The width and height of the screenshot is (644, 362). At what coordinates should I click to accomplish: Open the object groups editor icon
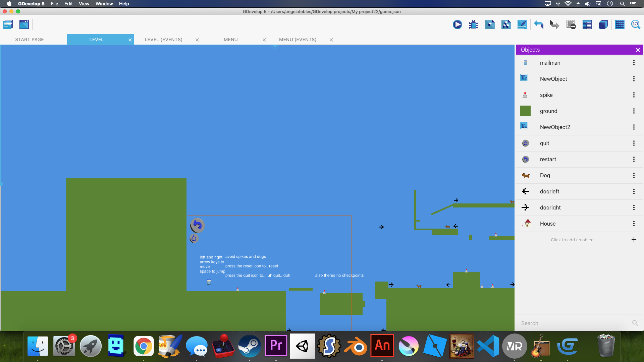(506, 24)
